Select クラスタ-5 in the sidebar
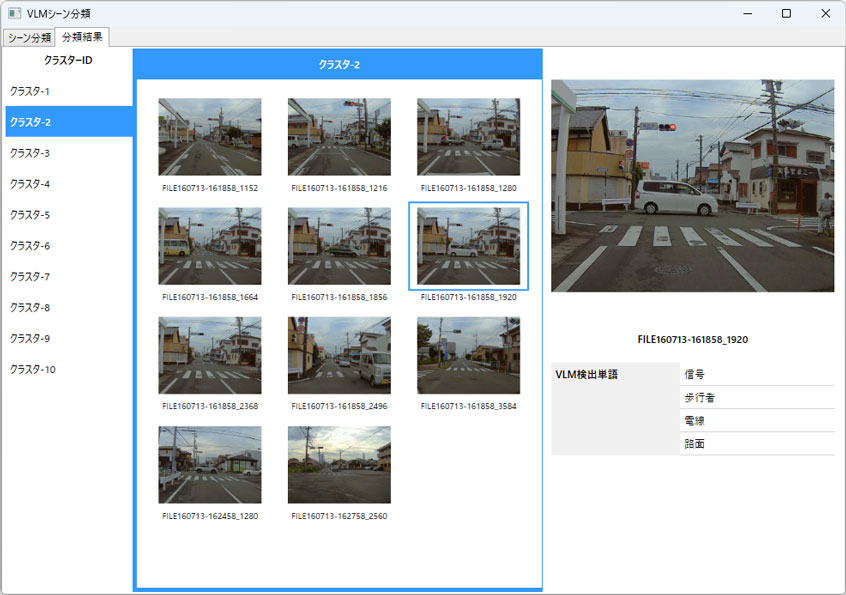Viewport: 846px width, 595px height. point(30,214)
